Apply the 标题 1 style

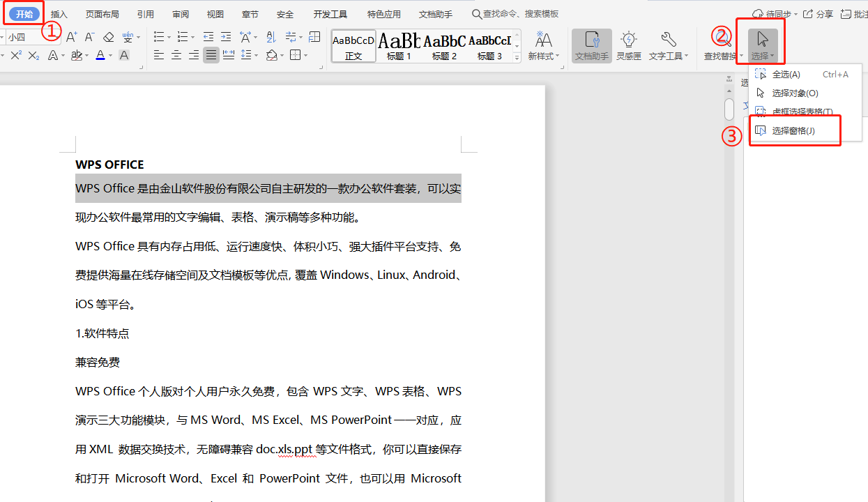pos(399,46)
